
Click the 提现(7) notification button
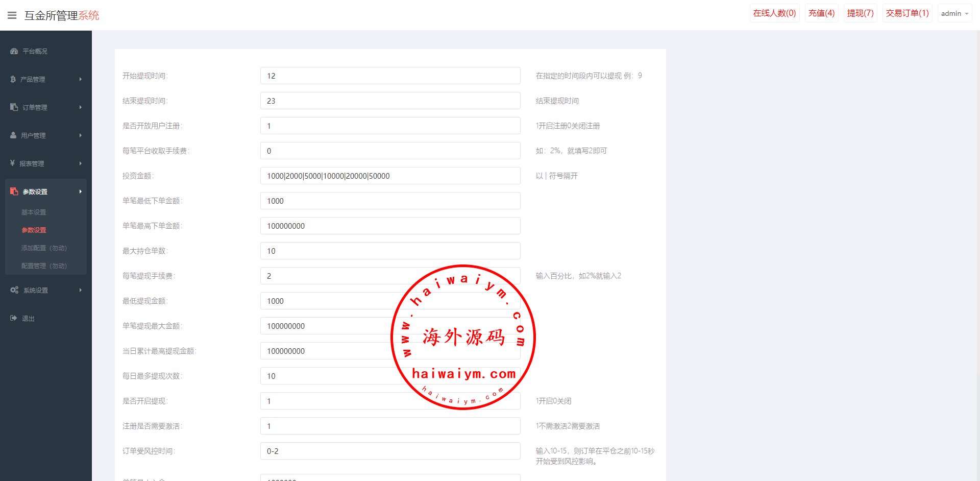(860, 13)
